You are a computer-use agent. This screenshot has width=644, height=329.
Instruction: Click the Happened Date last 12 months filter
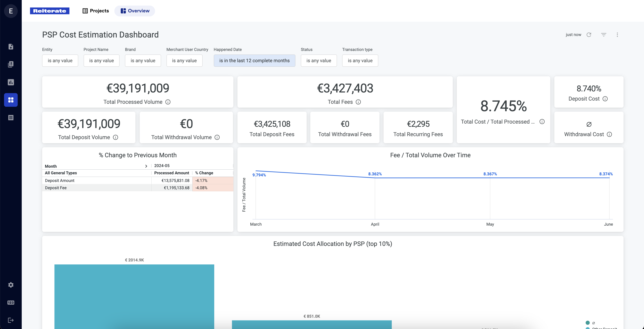[254, 61]
